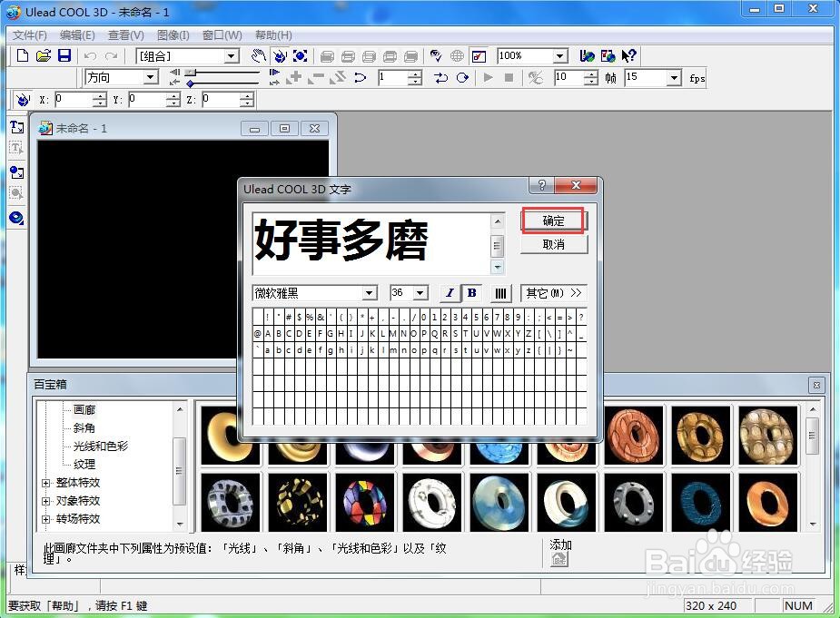Click the Add house icon under 添加

[x=559, y=559]
